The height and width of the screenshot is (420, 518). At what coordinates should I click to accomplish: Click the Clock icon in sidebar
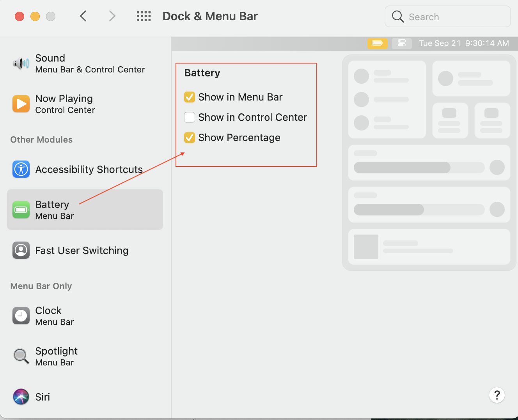coord(21,316)
